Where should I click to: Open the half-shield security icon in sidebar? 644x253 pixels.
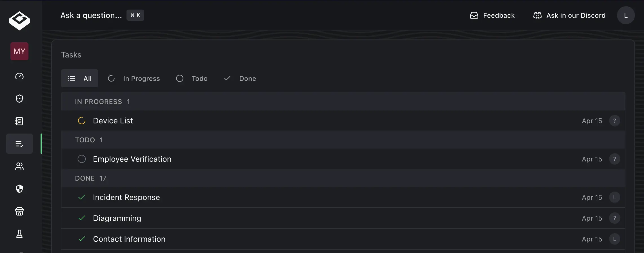click(x=19, y=189)
